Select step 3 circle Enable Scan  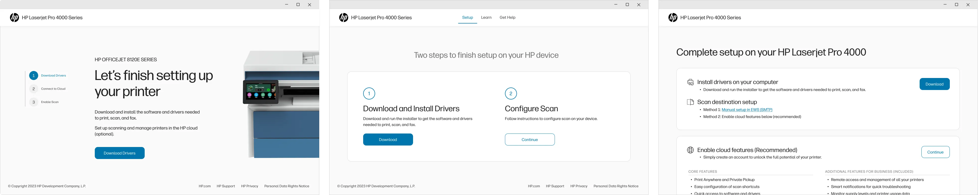point(33,102)
